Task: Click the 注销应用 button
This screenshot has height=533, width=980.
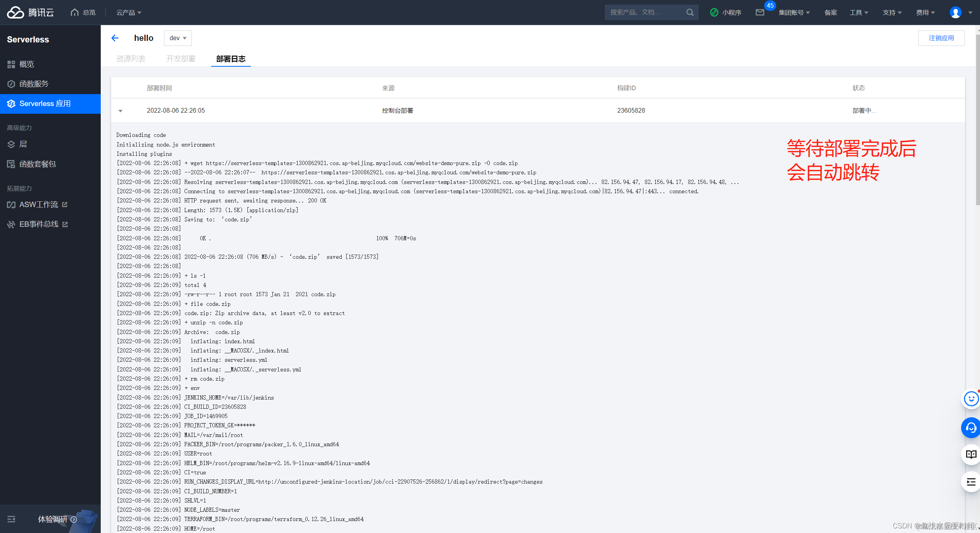Action: coord(941,38)
